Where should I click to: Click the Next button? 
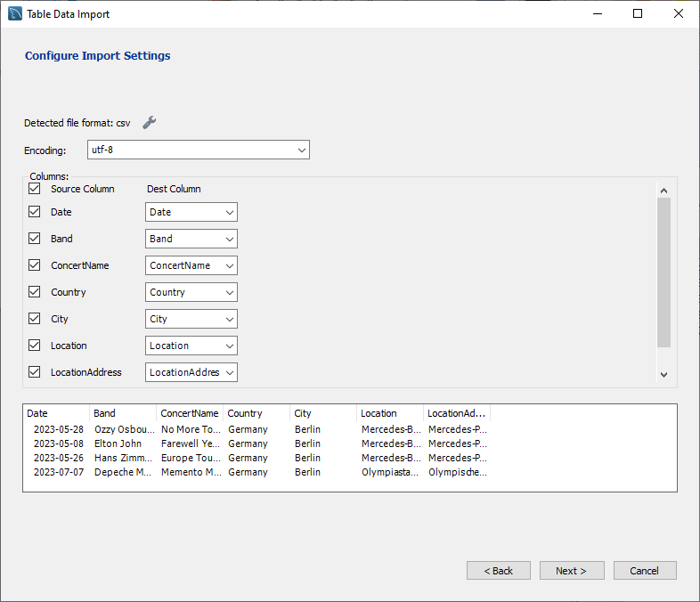571,571
